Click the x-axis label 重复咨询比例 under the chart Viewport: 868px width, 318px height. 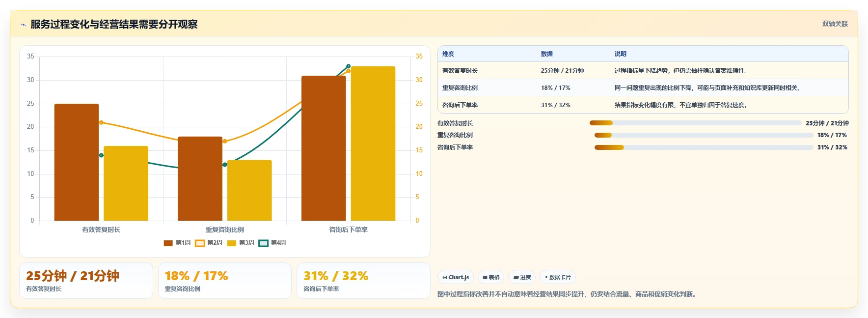pos(225,230)
